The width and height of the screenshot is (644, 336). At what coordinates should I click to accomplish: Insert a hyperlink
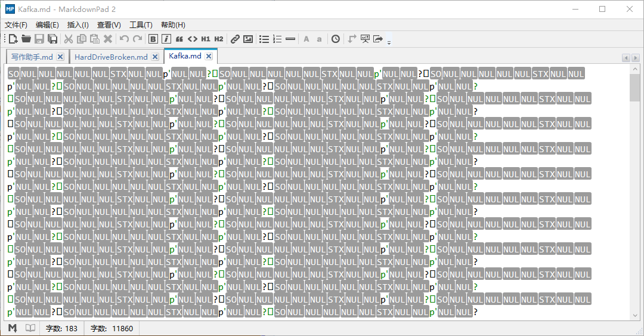coord(235,39)
